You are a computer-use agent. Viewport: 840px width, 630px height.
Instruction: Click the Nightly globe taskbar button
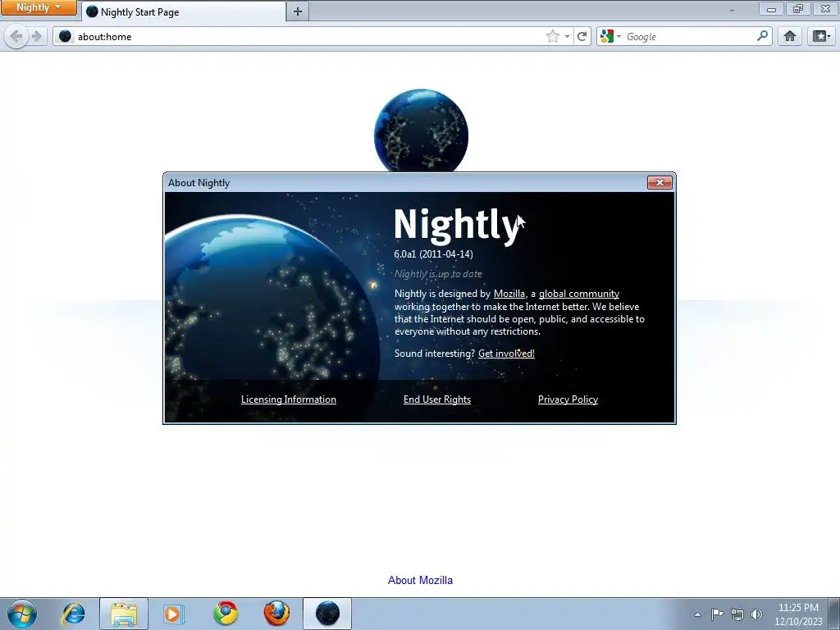click(327, 614)
